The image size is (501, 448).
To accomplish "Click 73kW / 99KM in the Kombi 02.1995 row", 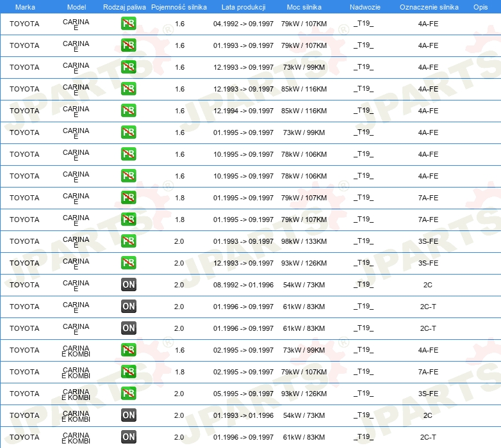I will (304, 350).
